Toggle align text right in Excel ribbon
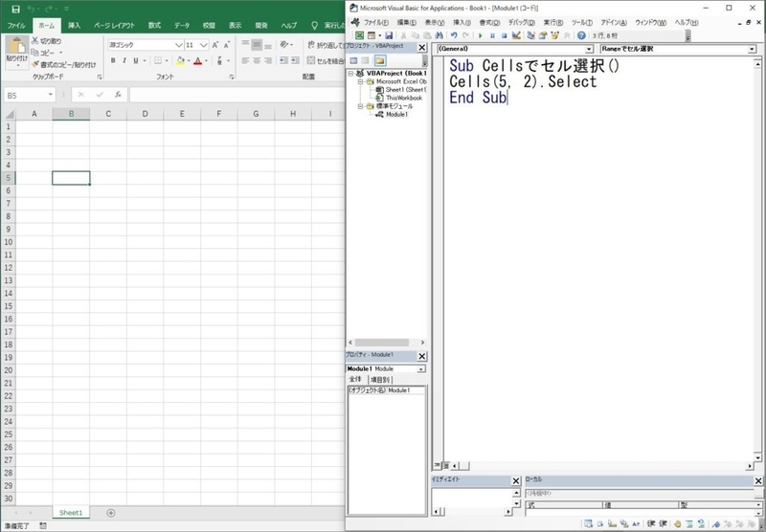The height and width of the screenshot is (532, 766). point(268,60)
